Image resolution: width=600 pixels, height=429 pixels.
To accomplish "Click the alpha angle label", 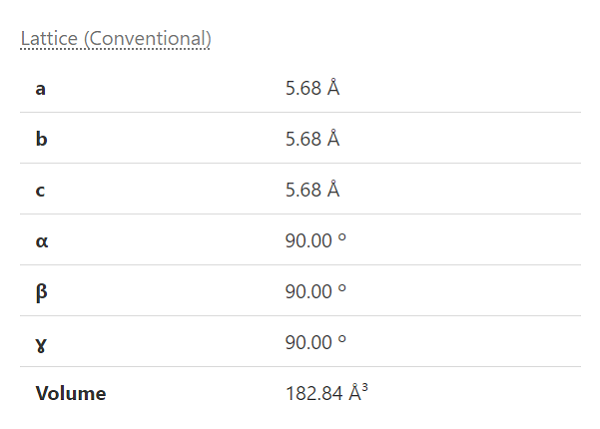I will [x=41, y=241].
